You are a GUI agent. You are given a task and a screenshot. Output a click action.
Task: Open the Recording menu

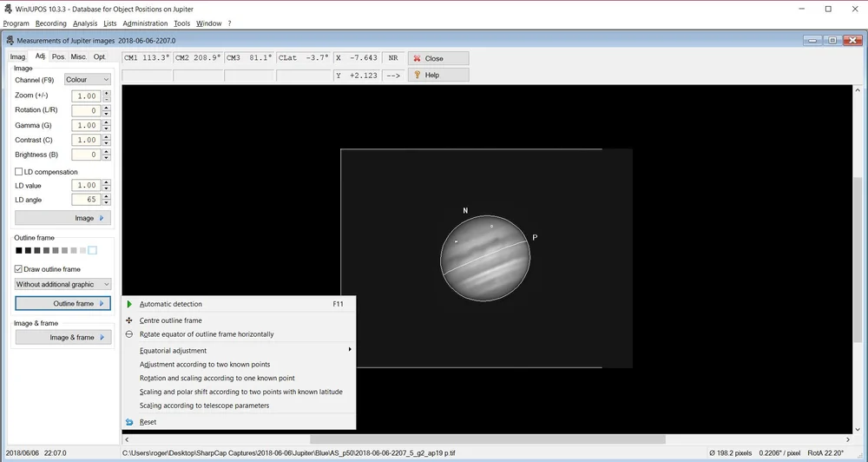point(51,23)
